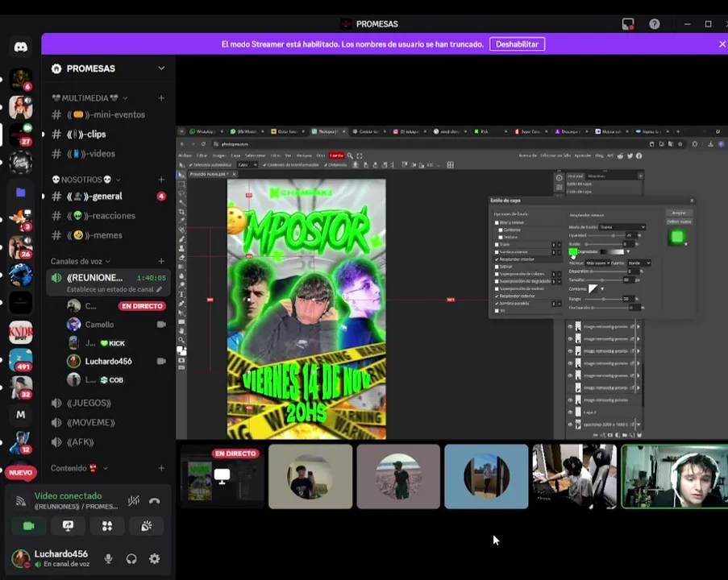
Task: Enable Sombra interior checkbox
Action: coord(497,252)
